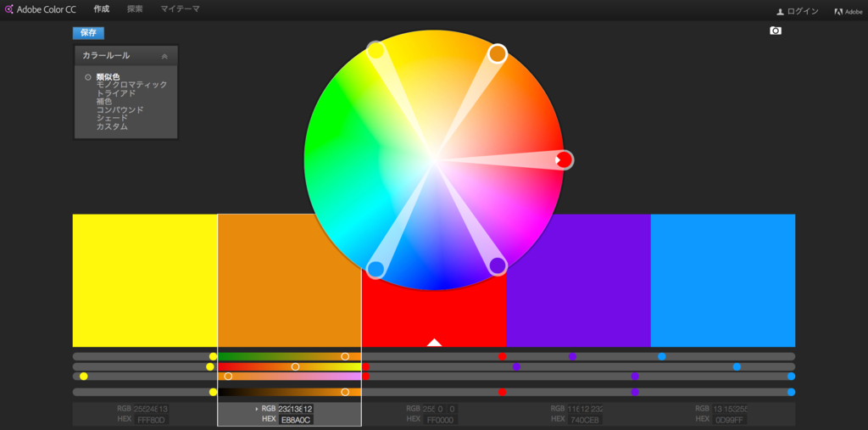
Task: Click the HEX field showing FFF80D
Action: (x=151, y=420)
